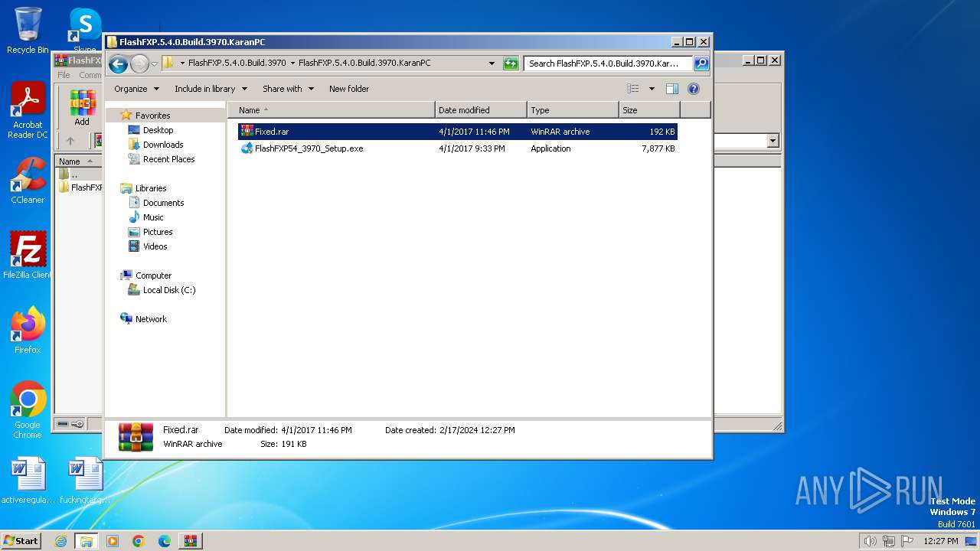Open File menu in WinRAR window
The width and height of the screenshot is (980, 551).
point(64,75)
